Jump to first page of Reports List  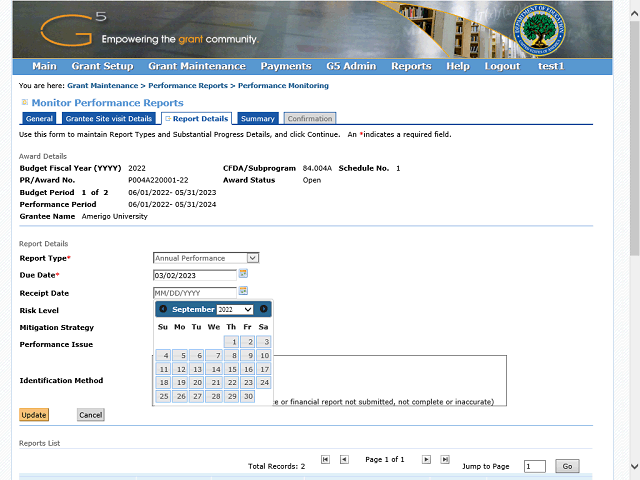[325, 460]
